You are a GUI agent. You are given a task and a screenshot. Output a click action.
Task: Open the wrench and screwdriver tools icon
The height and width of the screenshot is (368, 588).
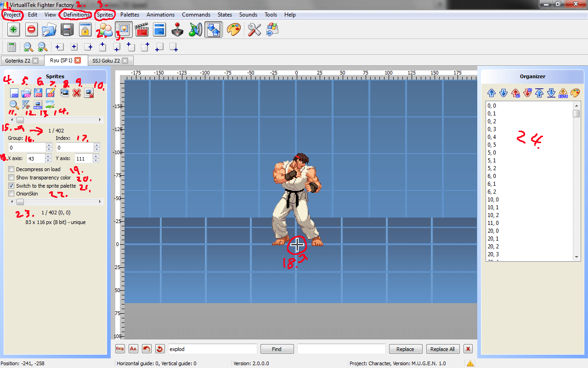[x=254, y=30]
